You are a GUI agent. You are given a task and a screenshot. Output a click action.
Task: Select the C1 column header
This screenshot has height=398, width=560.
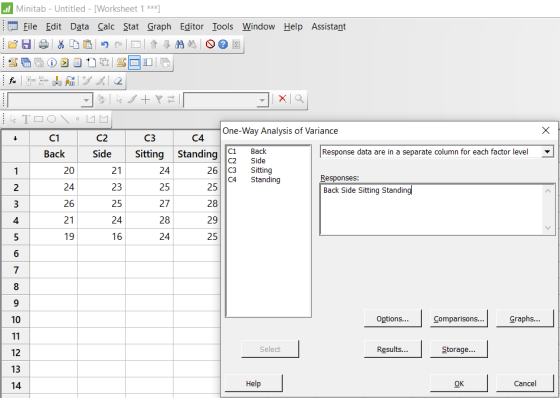point(54,138)
